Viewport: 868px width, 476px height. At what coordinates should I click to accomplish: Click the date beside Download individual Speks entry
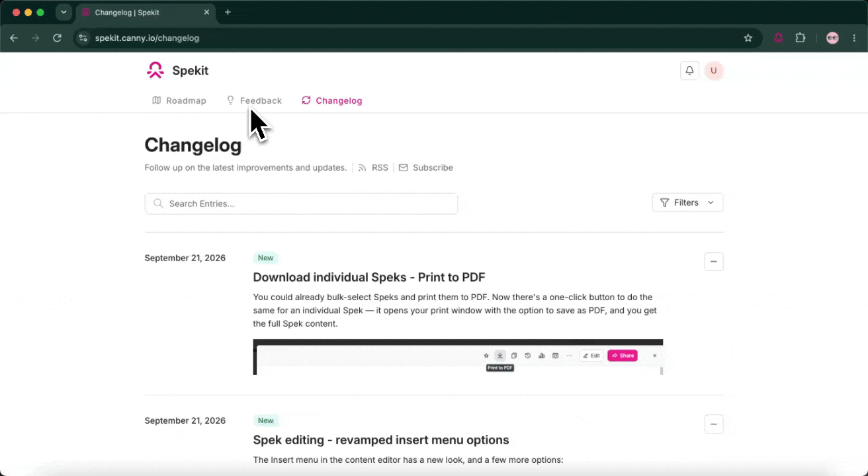185,258
